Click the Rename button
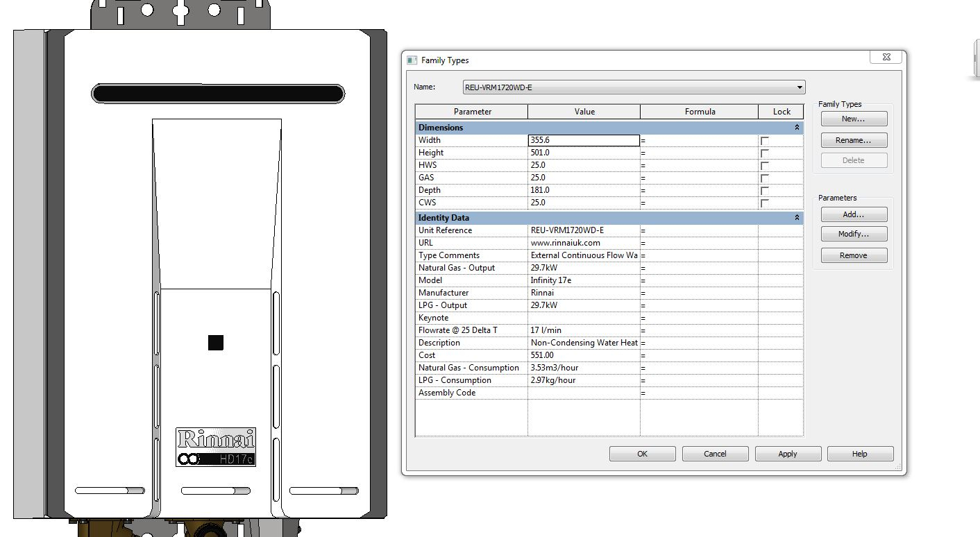Viewport: 980px width, 537px height. [854, 140]
